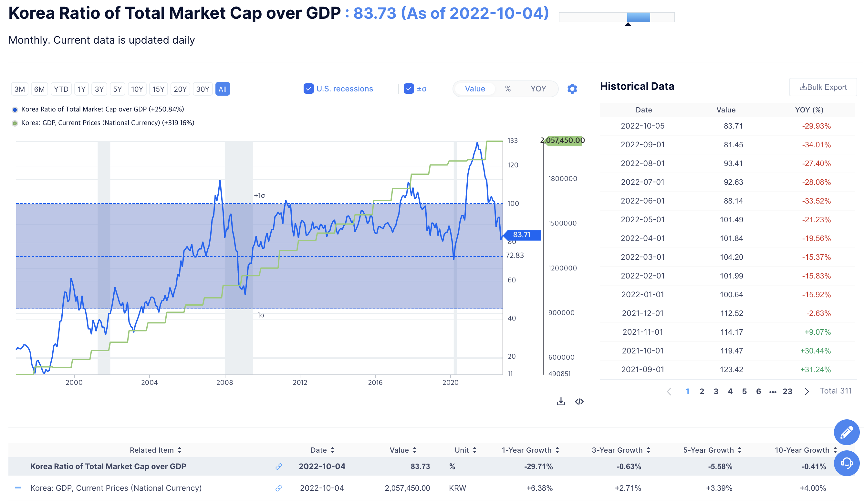Select the 10Y time range tab
The image size is (864, 504).
coord(137,89)
